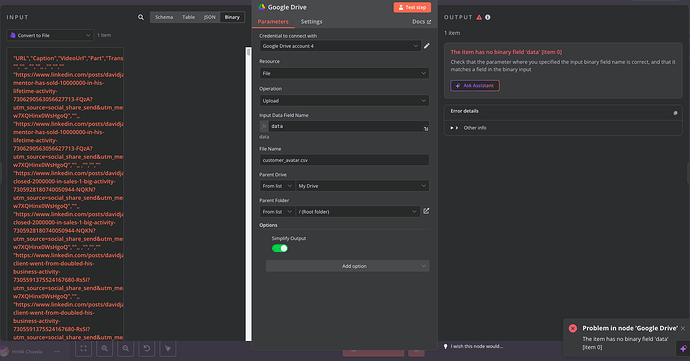Select the JSON view tab

click(209, 17)
